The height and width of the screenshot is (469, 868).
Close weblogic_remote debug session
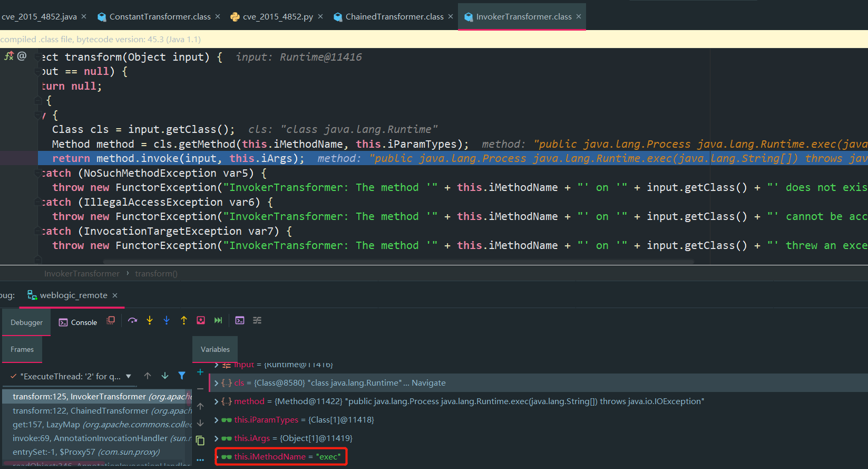pos(115,295)
